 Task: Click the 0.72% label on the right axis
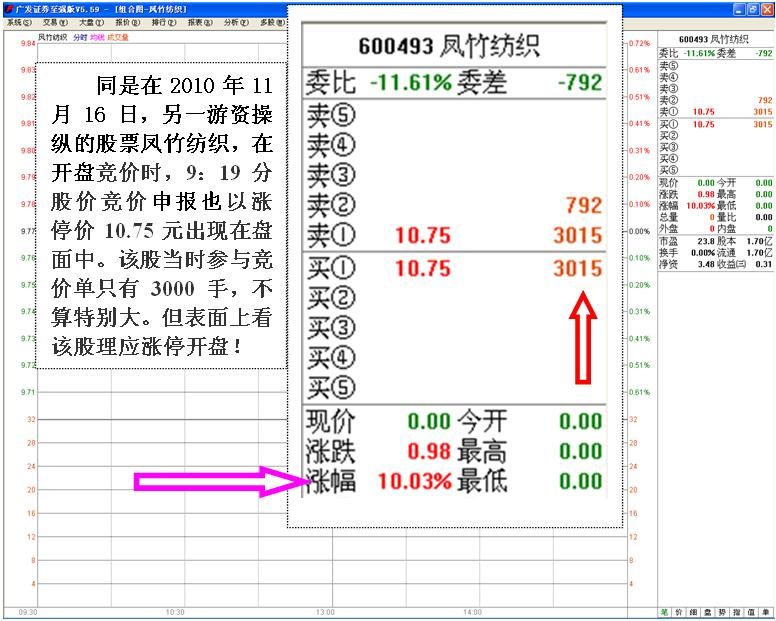[639, 44]
